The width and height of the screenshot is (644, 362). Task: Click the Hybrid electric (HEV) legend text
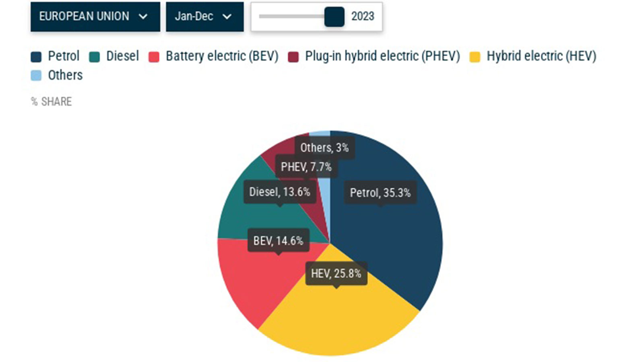(x=541, y=56)
